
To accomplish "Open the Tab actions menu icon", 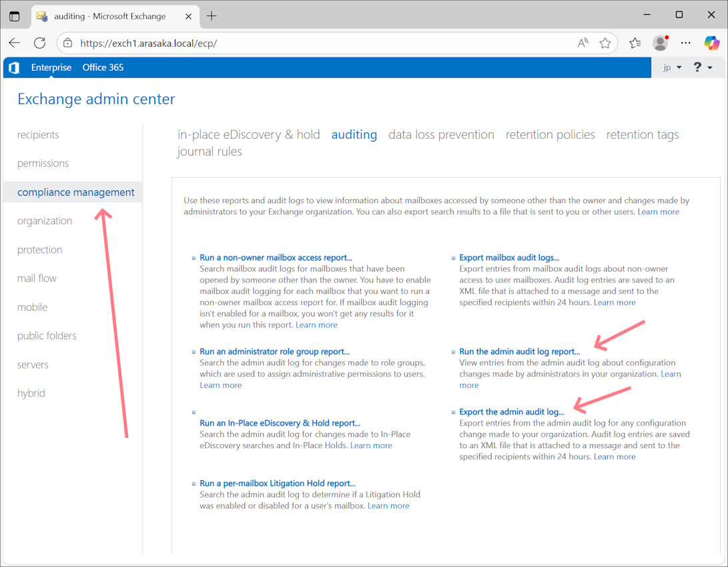I will click(15, 16).
